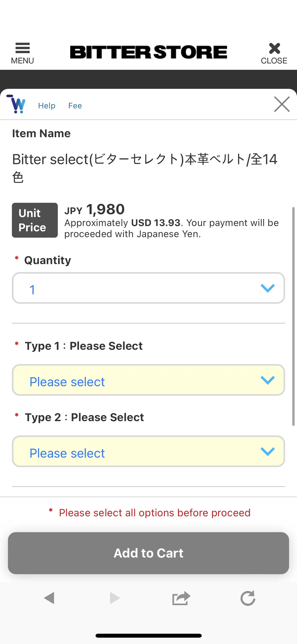This screenshot has height=644, width=297.
Task: Expand the Type 2 Please select dropdown
Action: pyautogui.click(x=148, y=452)
